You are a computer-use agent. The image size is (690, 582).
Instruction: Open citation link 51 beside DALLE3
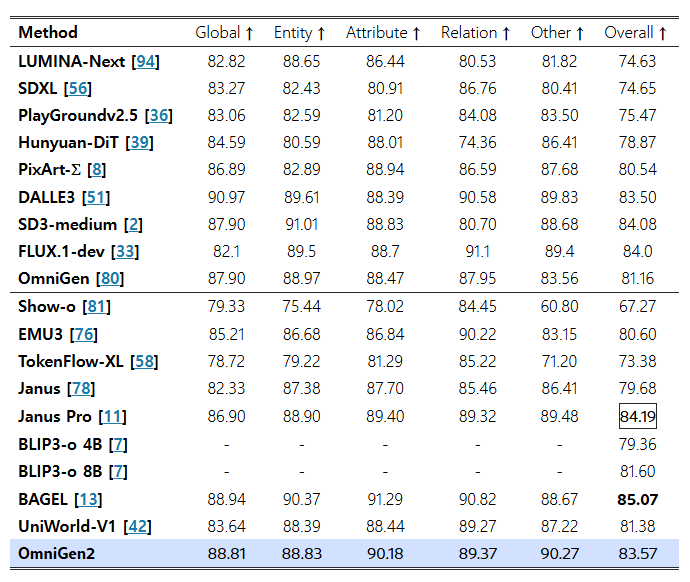click(x=96, y=197)
